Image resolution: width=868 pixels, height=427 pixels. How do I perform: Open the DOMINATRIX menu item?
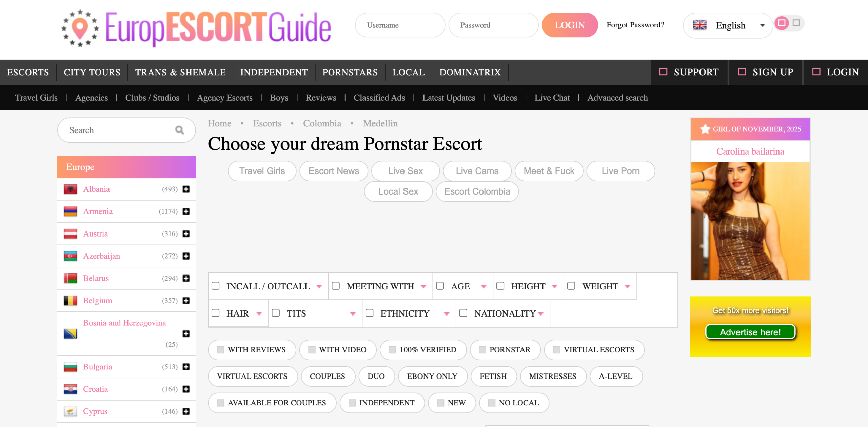tap(470, 72)
